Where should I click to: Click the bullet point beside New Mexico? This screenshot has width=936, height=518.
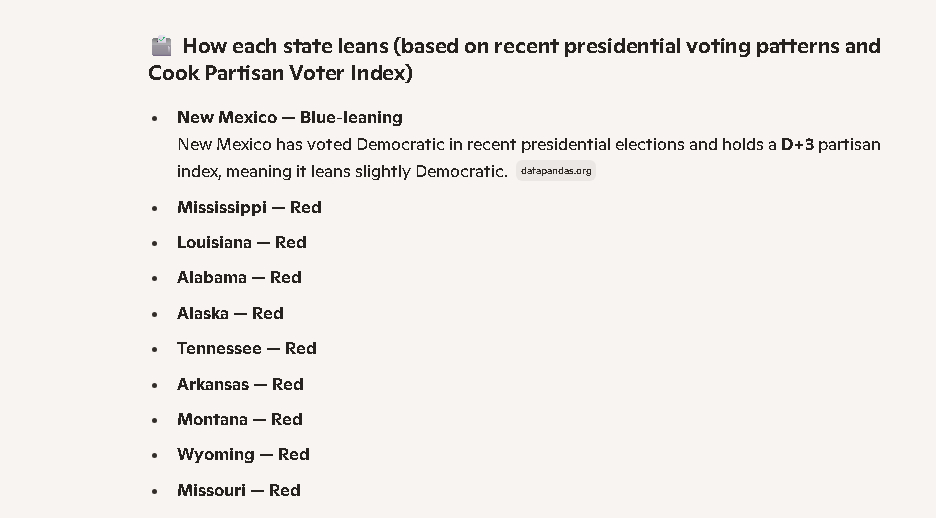(x=154, y=118)
